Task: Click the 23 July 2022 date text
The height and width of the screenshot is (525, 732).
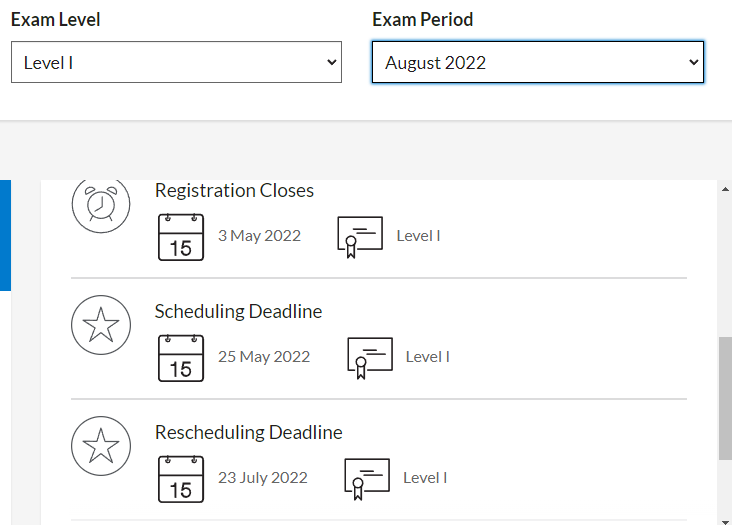Action: point(263,478)
